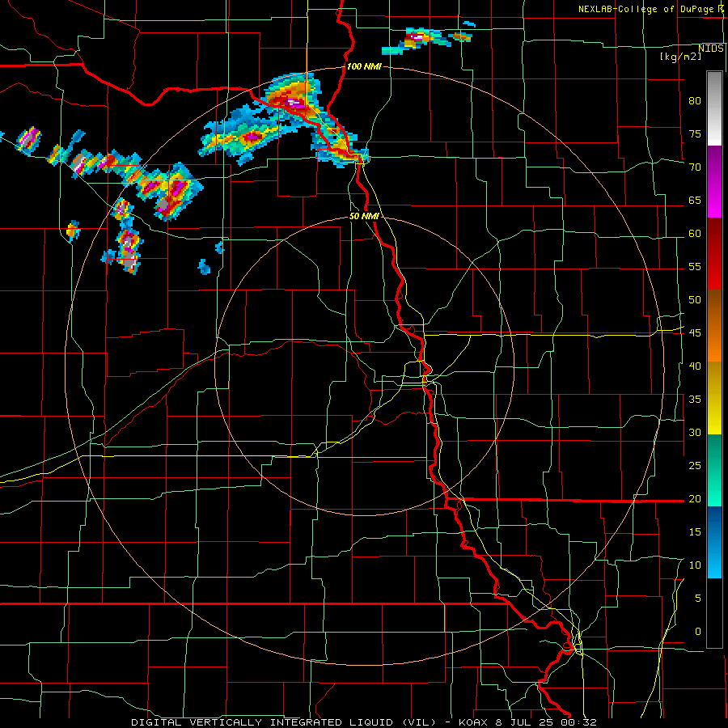This screenshot has height=728, width=728.
Task: Pick the yellow segment of color bar
Action: click(714, 398)
